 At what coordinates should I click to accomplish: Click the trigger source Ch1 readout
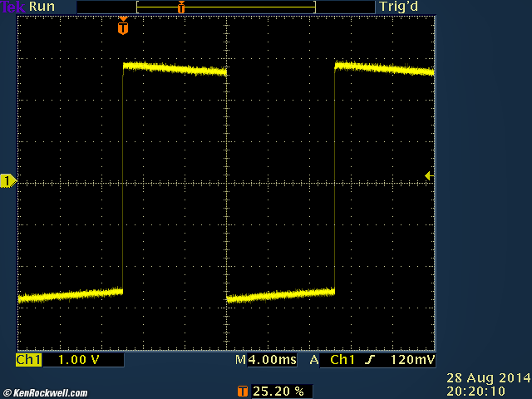(342, 360)
